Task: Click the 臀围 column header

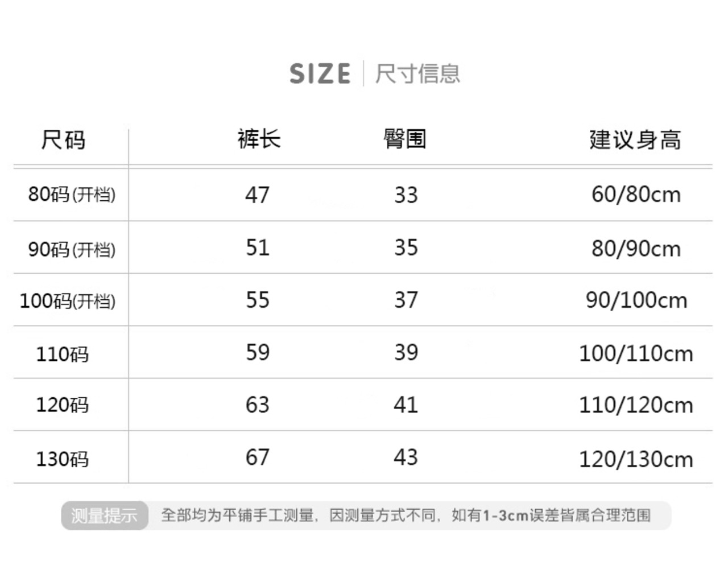Action: pos(404,139)
